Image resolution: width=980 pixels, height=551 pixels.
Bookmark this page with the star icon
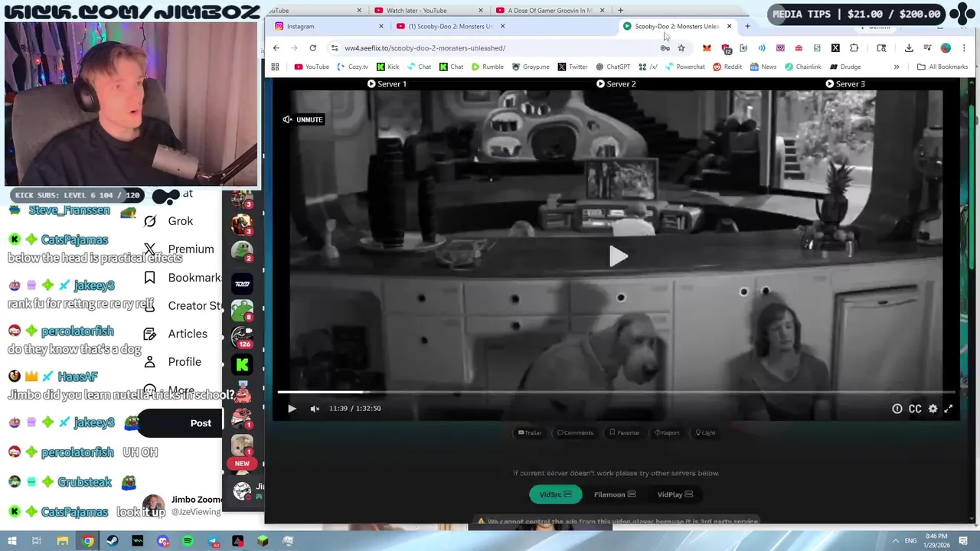681,47
